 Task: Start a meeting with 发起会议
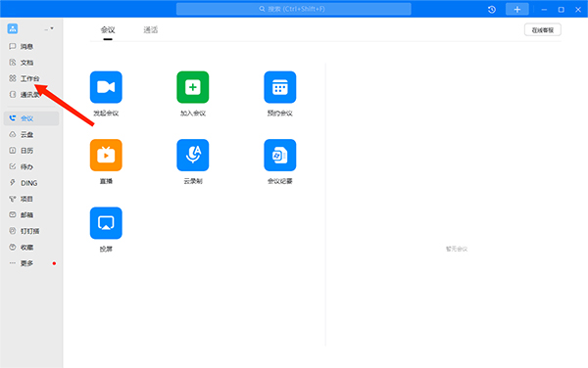(106, 87)
